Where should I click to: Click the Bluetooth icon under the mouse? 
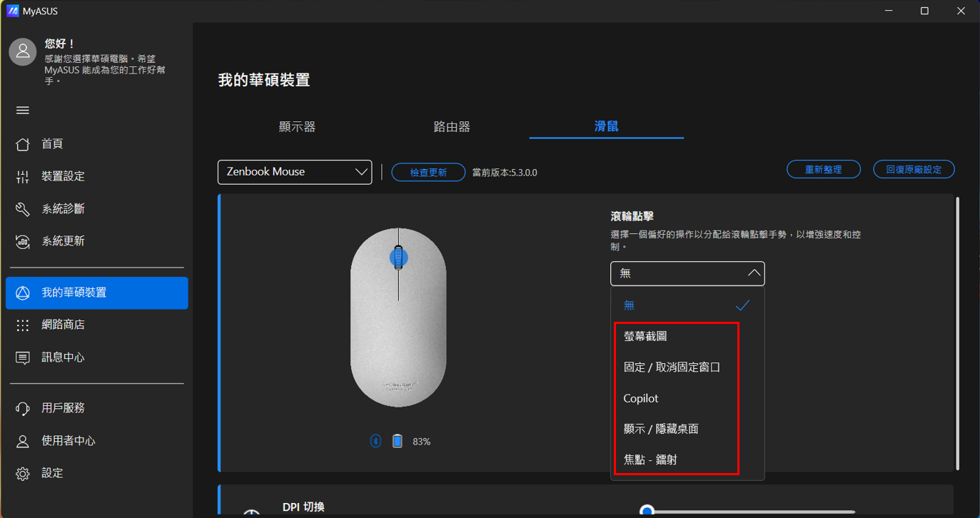pos(375,442)
